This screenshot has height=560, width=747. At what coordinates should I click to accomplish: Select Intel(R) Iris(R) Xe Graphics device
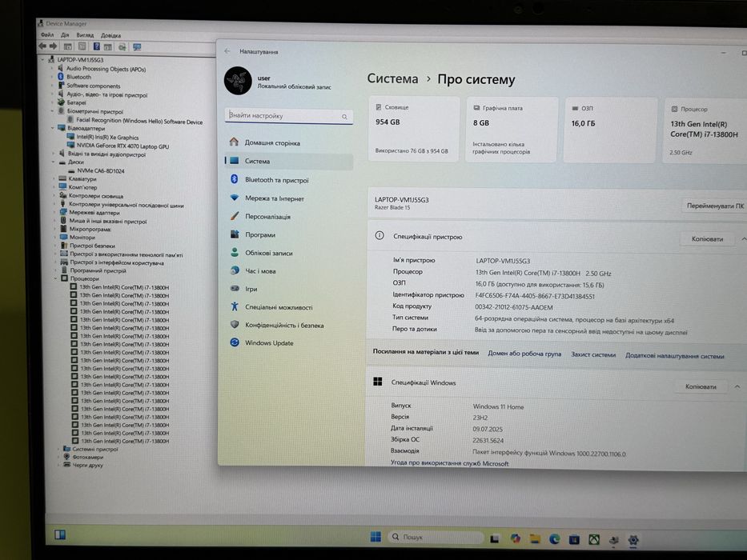click(107, 137)
